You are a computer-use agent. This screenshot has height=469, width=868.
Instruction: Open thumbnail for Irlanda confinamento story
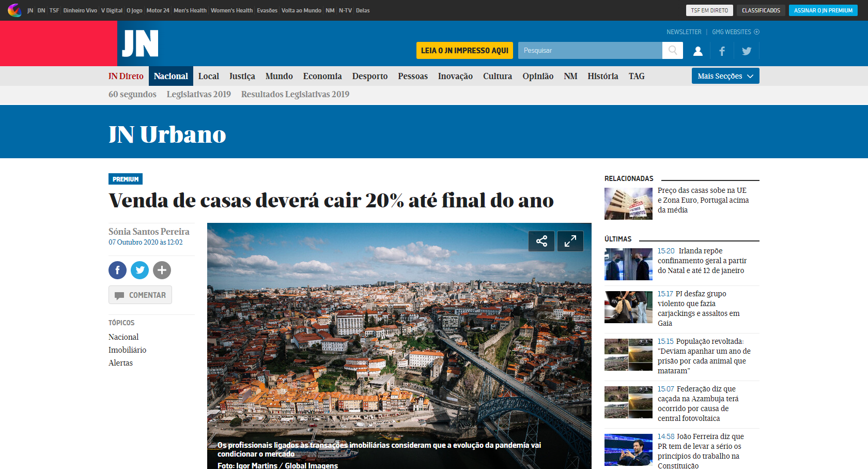[x=628, y=264]
